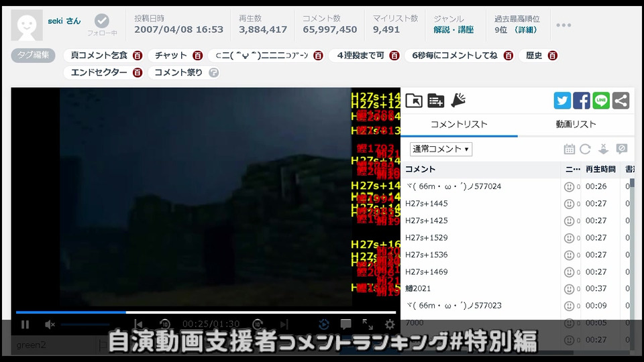Click the video seek bar
This screenshot has width=644, height=362.
click(206, 312)
